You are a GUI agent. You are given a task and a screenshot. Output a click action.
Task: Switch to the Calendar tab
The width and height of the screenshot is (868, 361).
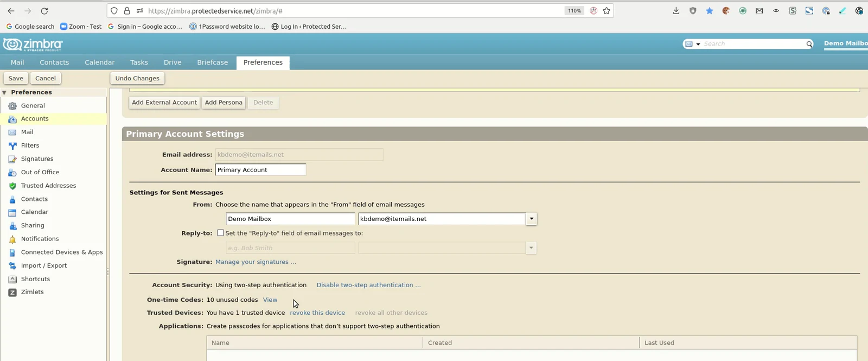(x=99, y=62)
